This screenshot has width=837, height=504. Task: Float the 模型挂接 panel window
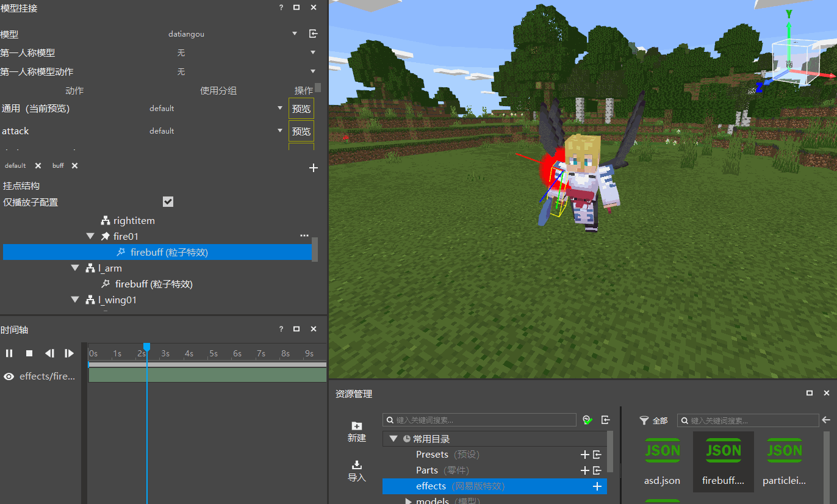(x=296, y=7)
